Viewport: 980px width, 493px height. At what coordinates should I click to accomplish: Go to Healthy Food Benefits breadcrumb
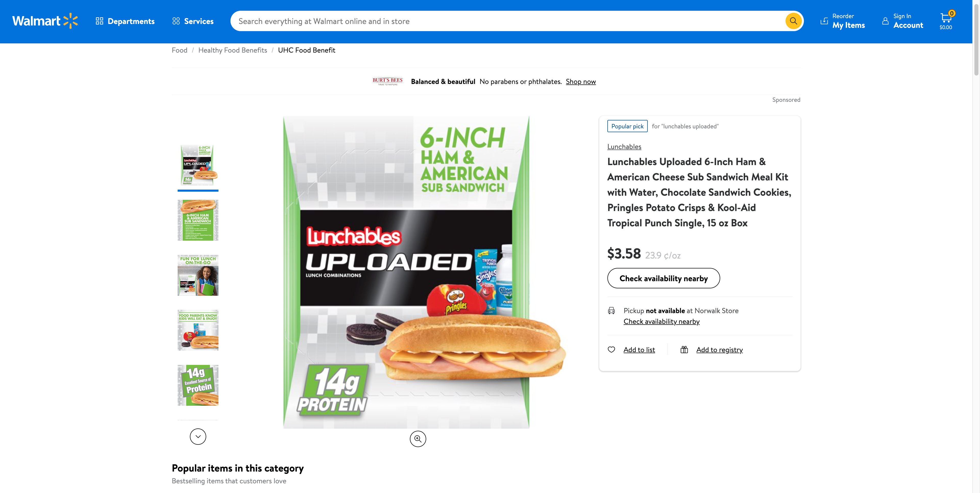(x=232, y=50)
